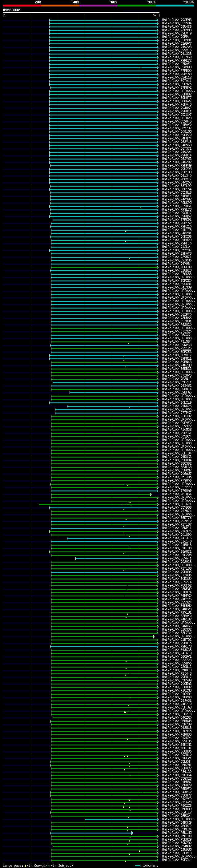
Task: Click label UniRef100_B9FM11
Action: click(x=176, y=358)
